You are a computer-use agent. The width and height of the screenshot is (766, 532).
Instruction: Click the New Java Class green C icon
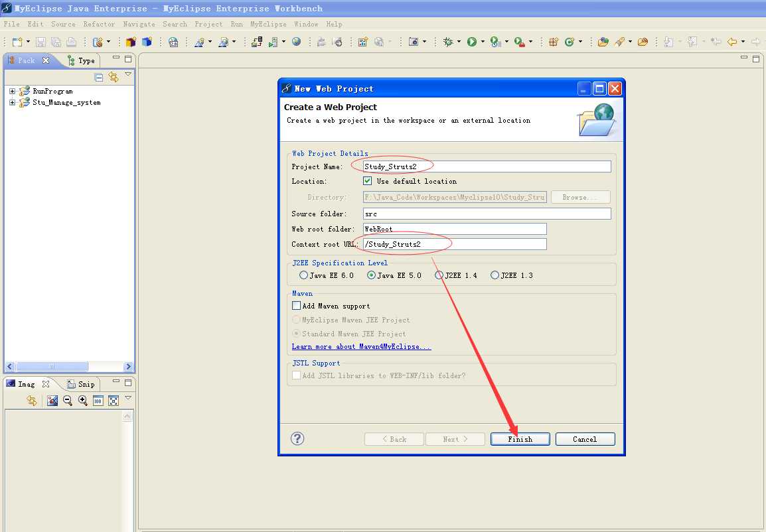(569, 42)
